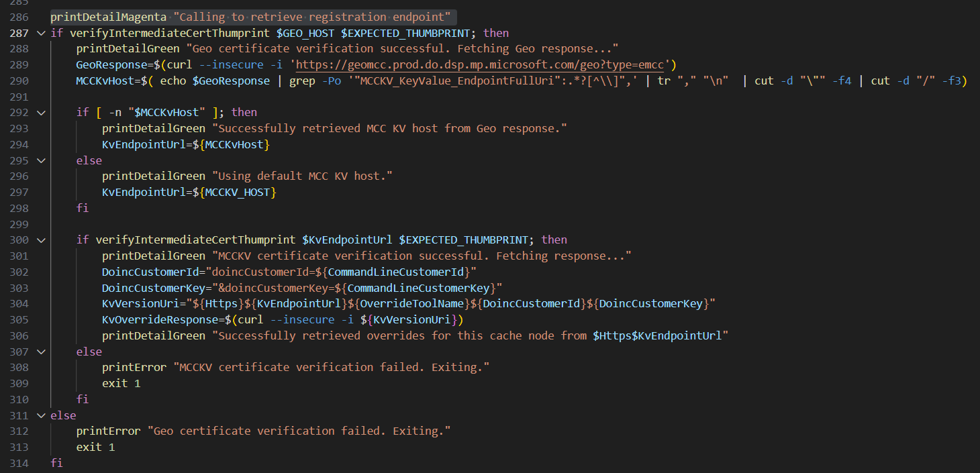Click line number 290 in the gutter
This screenshot has width=980, height=473.
pyautogui.click(x=19, y=81)
